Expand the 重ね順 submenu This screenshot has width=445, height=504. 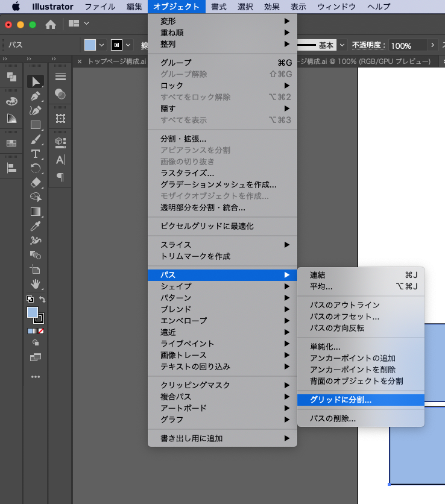coord(222,33)
